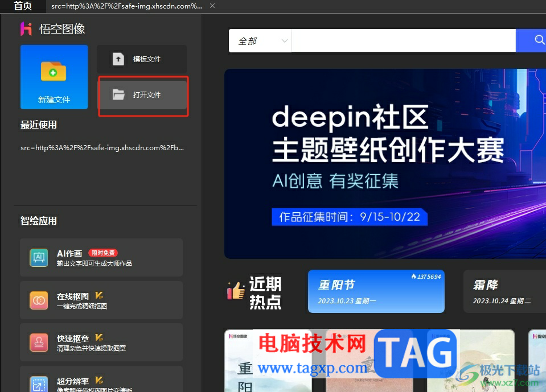Click 打开文件 to open a file
The width and height of the screenshot is (546, 392).
[142, 94]
